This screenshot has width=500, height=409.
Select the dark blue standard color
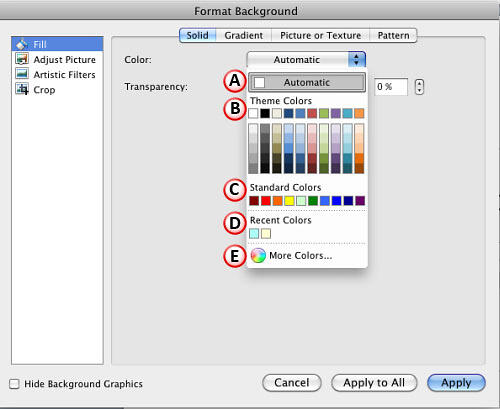coord(348,201)
